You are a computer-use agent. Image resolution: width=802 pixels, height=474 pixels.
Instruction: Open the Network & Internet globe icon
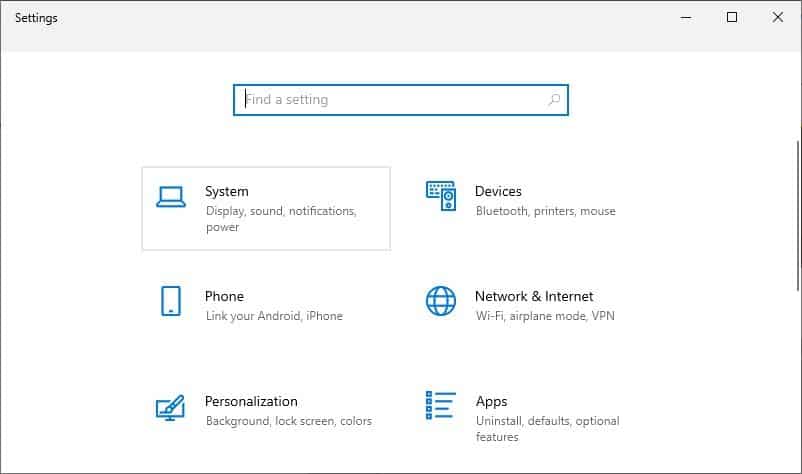441,301
